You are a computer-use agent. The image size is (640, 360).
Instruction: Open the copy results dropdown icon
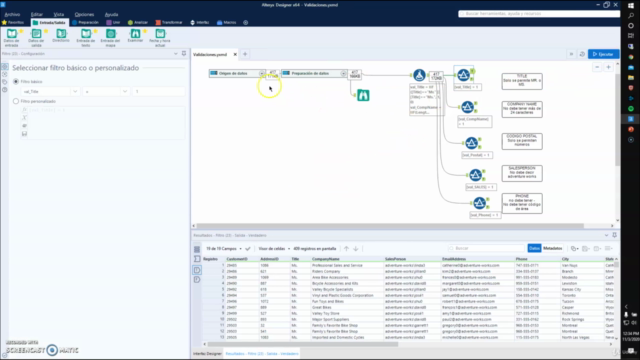(x=574, y=249)
